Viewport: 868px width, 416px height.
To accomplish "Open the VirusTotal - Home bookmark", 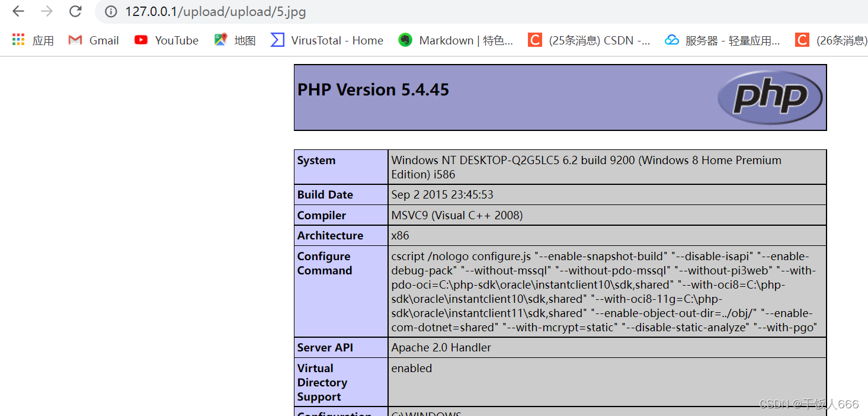I will 327,40.
